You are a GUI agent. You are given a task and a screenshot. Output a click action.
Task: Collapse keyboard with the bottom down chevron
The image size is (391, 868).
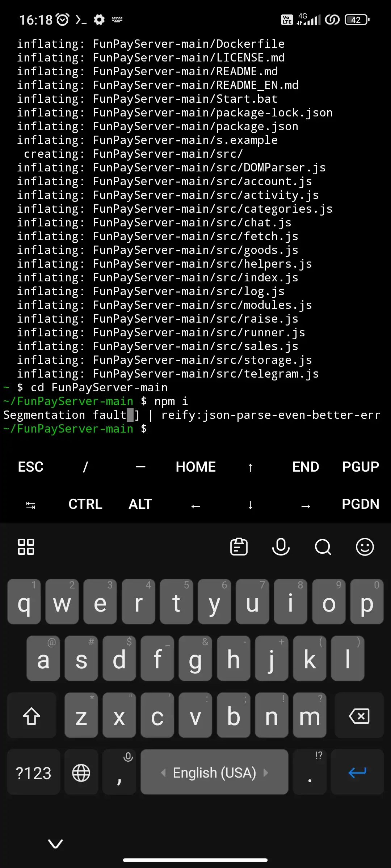55,844
